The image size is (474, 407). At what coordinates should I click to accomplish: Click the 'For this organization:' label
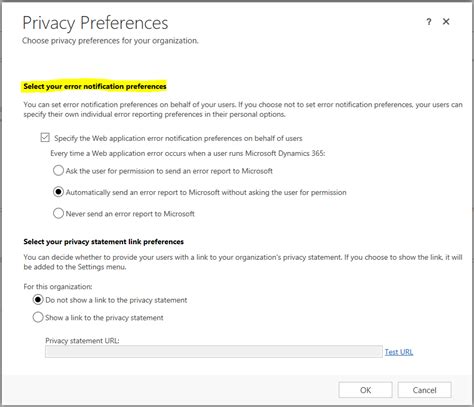[x=58, y=287]
